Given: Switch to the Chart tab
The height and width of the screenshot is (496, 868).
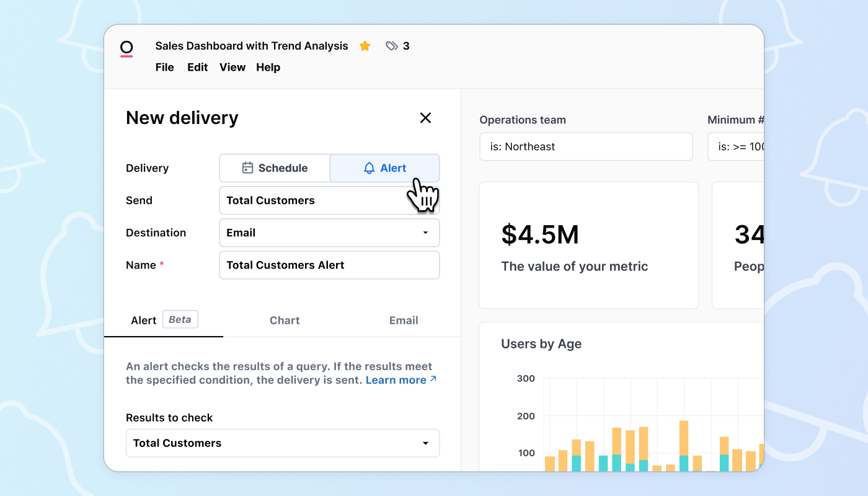Looking at the screenshot, I should pyautogui.click(x=285, y=320).
